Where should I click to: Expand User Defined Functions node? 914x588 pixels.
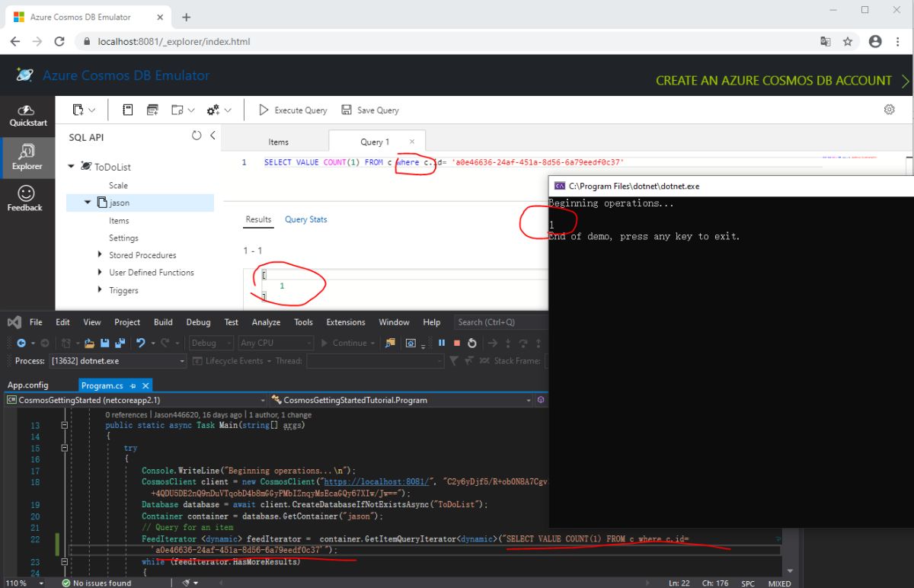(101, 273)
